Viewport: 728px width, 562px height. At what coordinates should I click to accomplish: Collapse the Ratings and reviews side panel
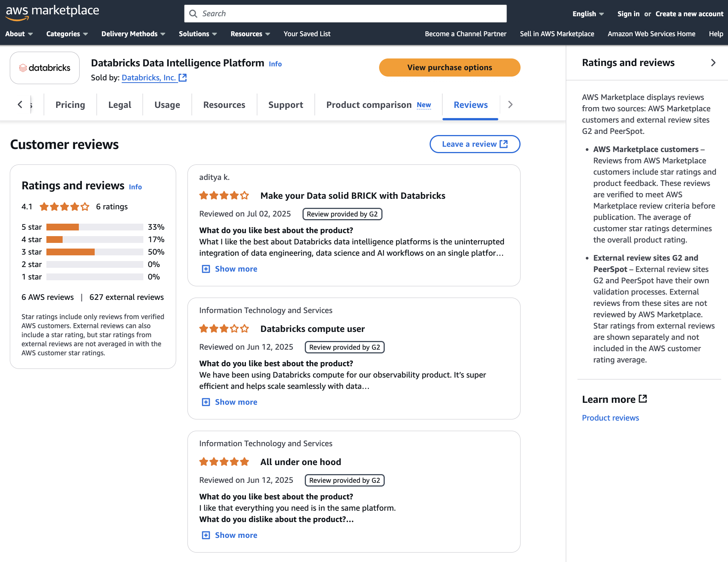pyautogui.click(x=713, y=63)
